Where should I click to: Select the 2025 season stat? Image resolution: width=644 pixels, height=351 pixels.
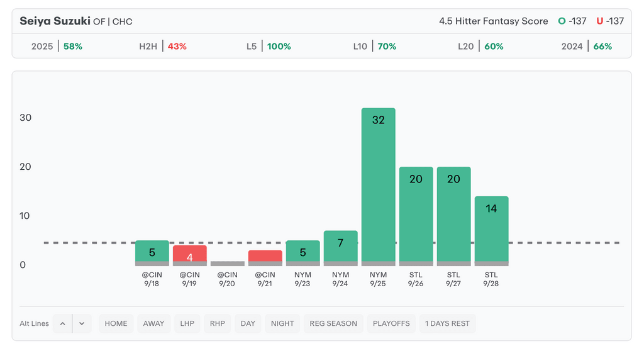(57, 46)
